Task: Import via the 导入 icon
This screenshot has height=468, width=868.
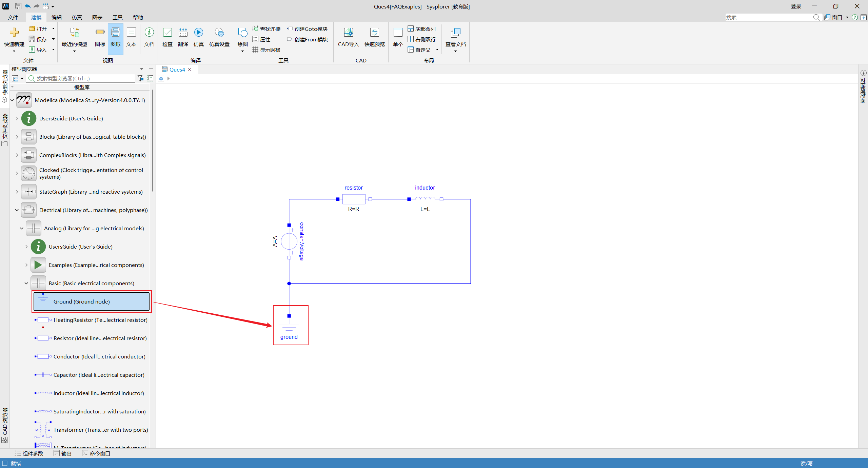Action: tap(32, 50)
